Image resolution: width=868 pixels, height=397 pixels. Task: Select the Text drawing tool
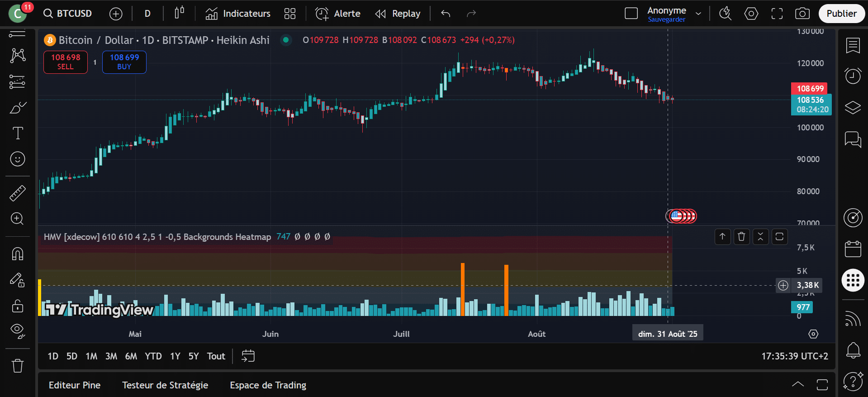click(18, 133)
